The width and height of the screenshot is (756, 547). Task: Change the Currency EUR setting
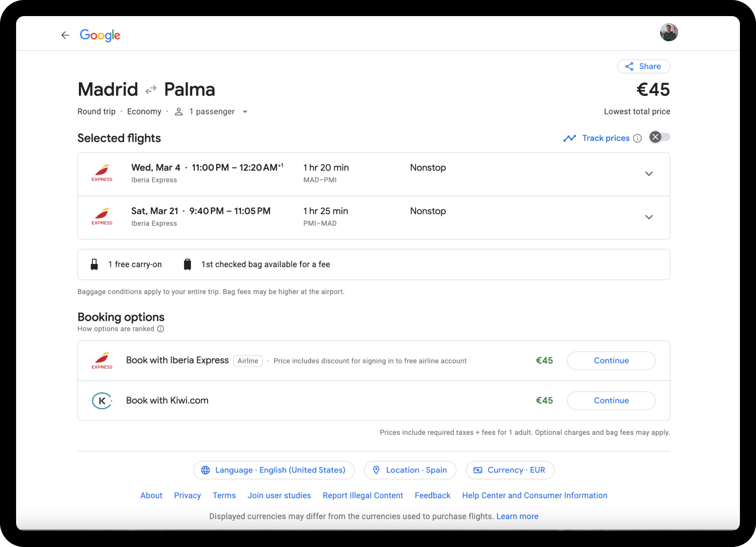pos(510,470)
